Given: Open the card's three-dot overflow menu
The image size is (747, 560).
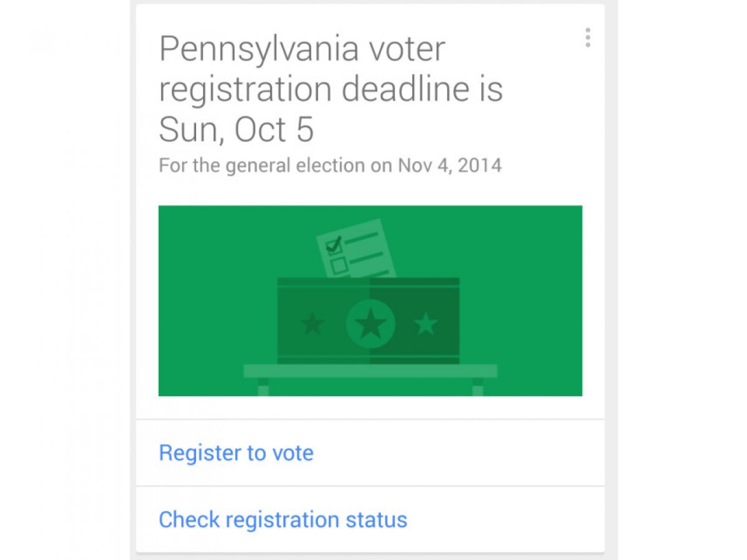Looking at the screenshot, I should [x=588, y=38].
